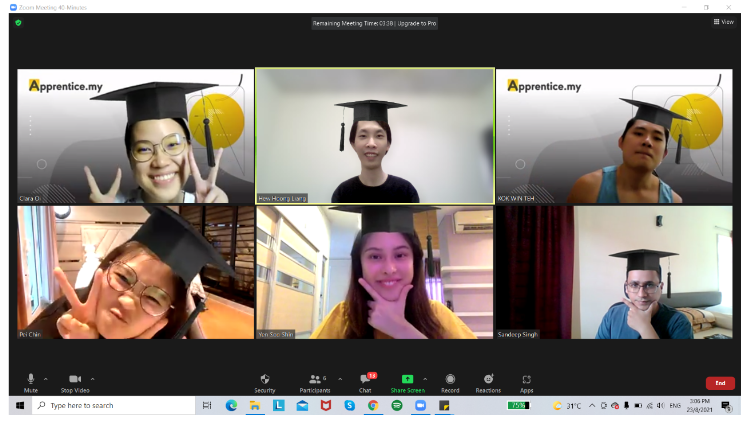Expand audio options arrow beside Mute
Viewport: 750px width, 424px height.
tap(46, 378)
